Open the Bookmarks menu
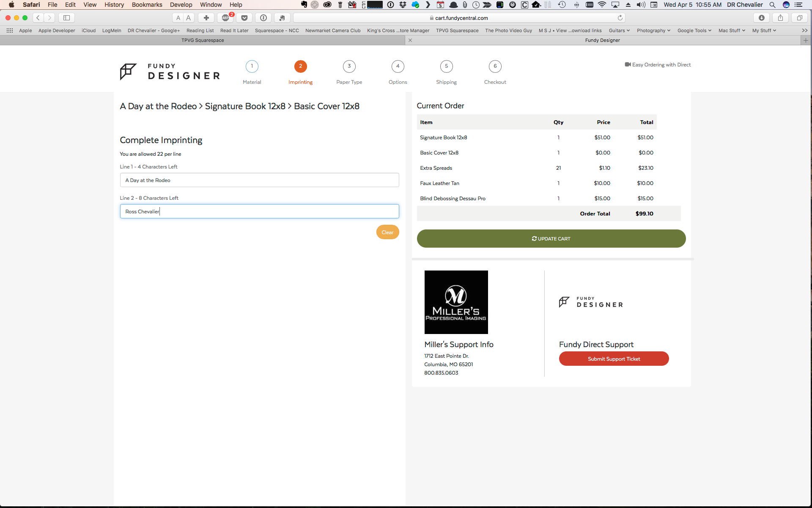This screenshot has height=508, width=812. pos(147,5)
